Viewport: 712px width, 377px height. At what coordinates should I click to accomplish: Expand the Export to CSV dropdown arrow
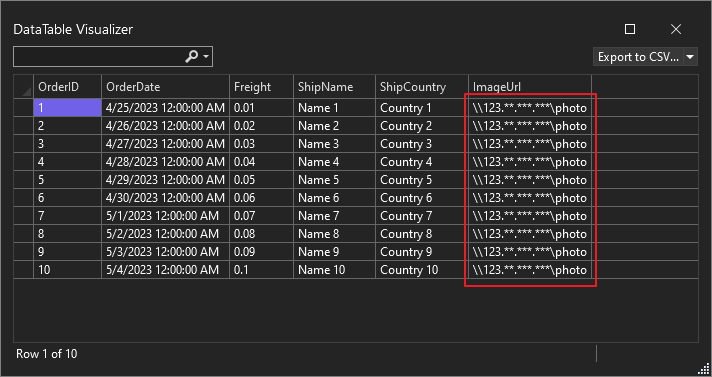coord(690,57)
